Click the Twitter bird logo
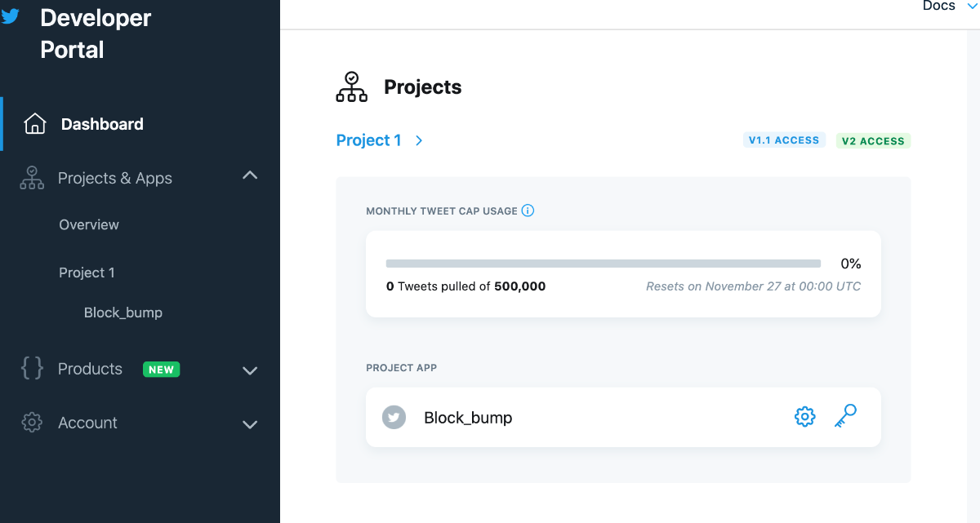980x523 pixels. point(10,16)
